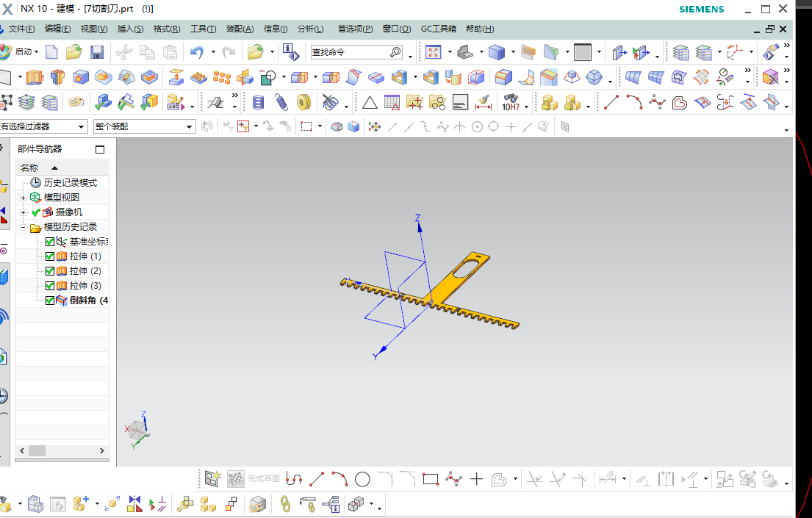Uncheck the 拉伸 (1) feature checkbox
The height and width of the screenshot is (518, 812).
(50, 256)
